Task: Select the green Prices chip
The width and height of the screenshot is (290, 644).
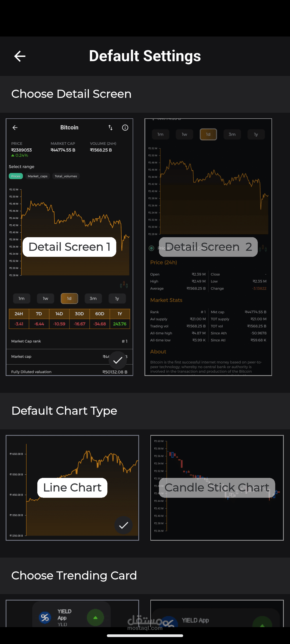Action: [16, 176]
